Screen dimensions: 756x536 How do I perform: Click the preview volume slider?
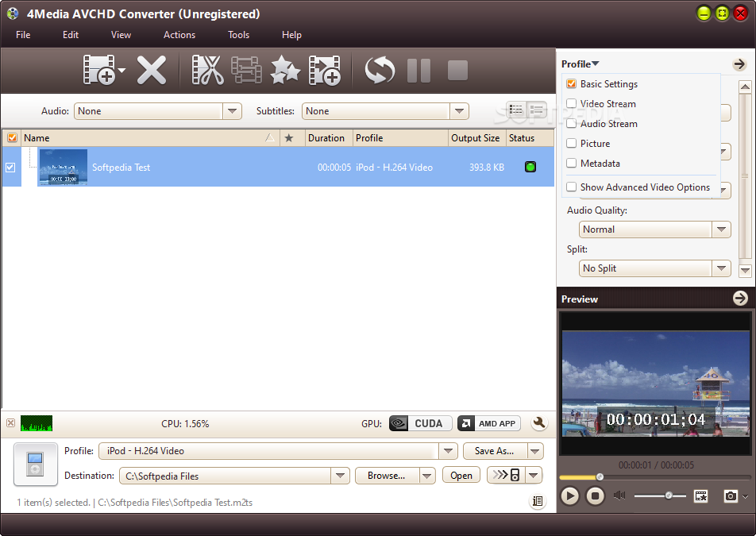click(x=660, y=496)
